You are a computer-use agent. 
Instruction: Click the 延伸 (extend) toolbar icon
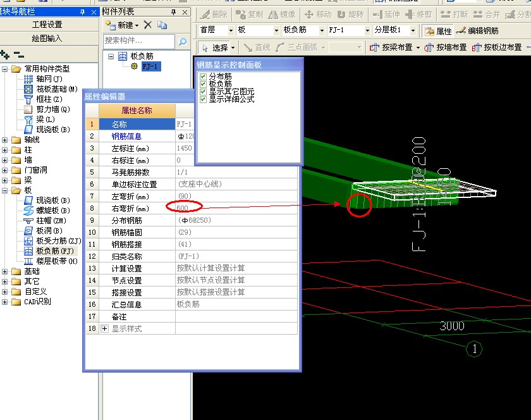point(386,15)
